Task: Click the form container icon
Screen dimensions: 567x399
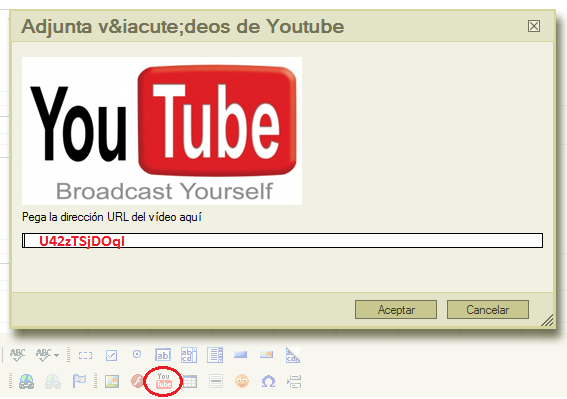Action: pyautogui.click(x=85, y=356)
